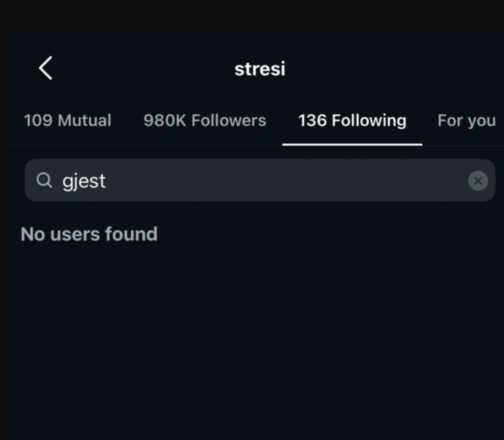
Task: Select the 136 Following tab
Action: (x=352, y=121)
